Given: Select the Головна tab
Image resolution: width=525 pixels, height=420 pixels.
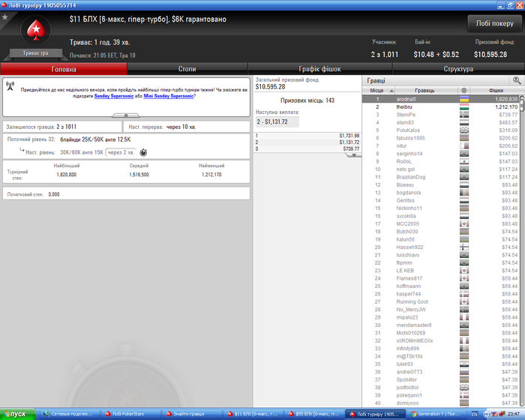Looking at the screenshot, I should (x=64, y=69).
